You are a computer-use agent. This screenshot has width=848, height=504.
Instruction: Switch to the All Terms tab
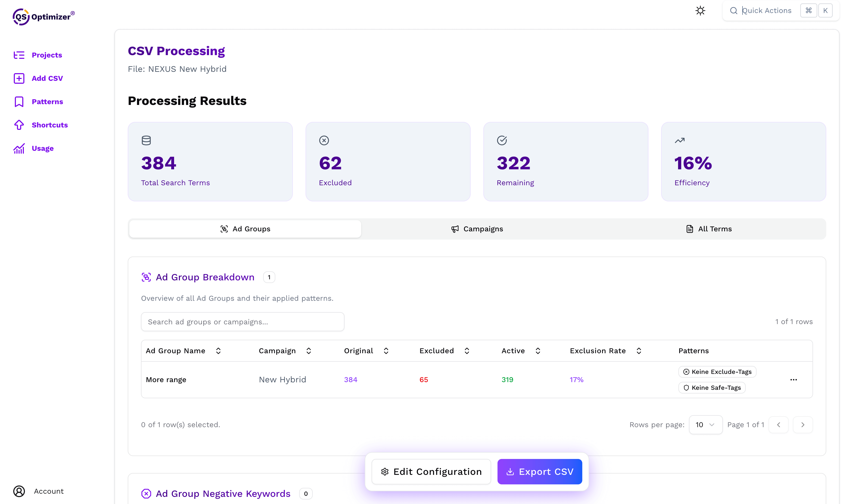coord(709,229)
